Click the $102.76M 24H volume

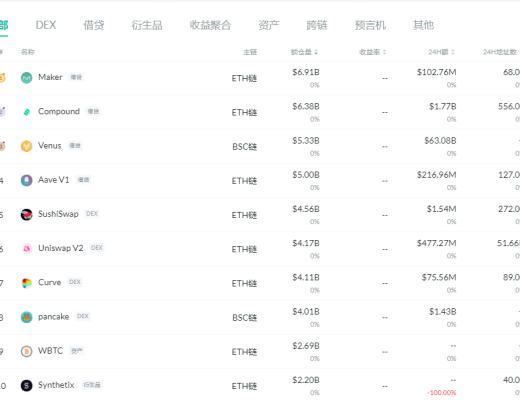point(436,72)
